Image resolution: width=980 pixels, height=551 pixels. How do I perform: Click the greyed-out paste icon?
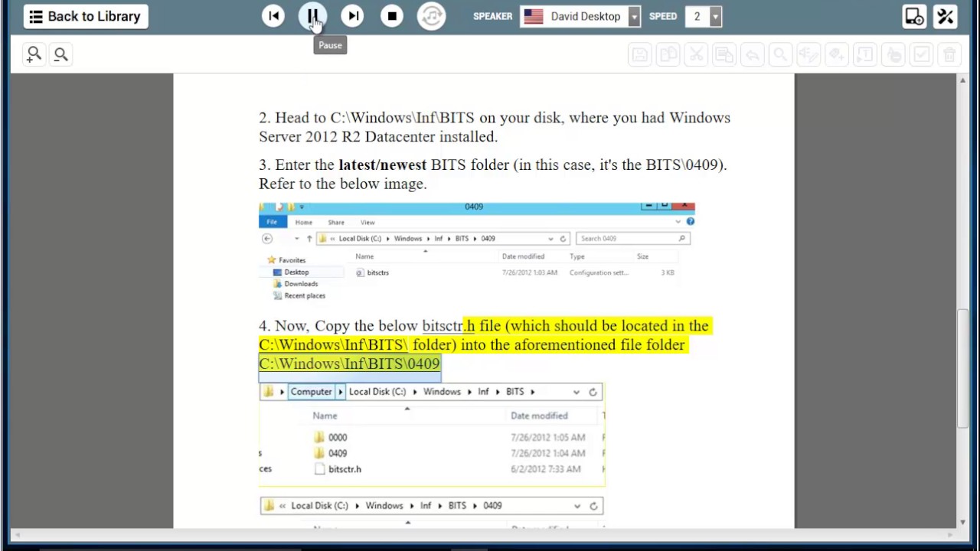pyautogui.click(x=724, y=54)
